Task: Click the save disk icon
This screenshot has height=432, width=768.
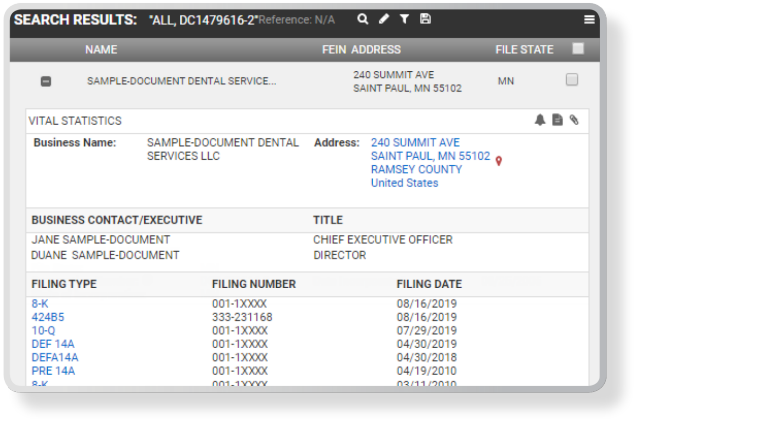Action: pyautogui.click(x=425, y=19)
